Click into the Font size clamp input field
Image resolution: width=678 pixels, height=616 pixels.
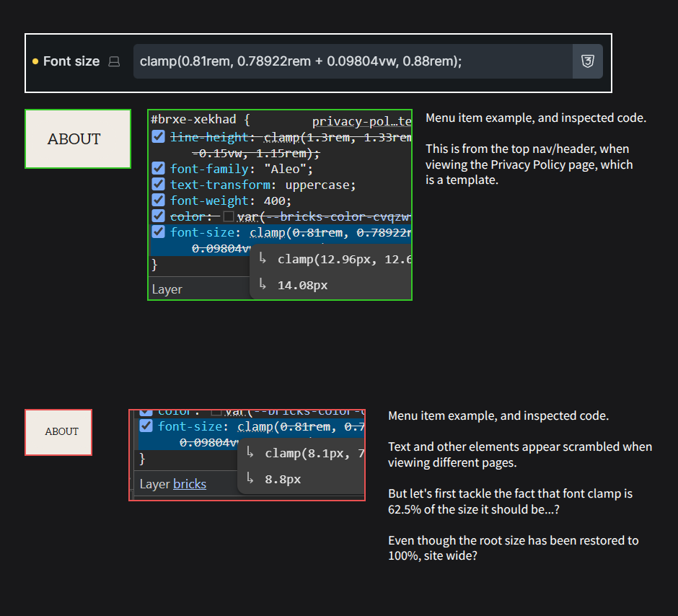coord(352,62)
